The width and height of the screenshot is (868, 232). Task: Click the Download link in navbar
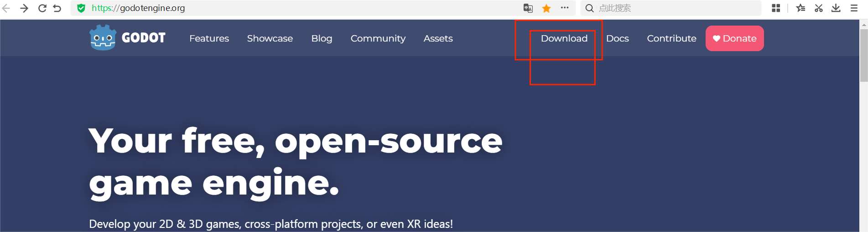(564, 38)
